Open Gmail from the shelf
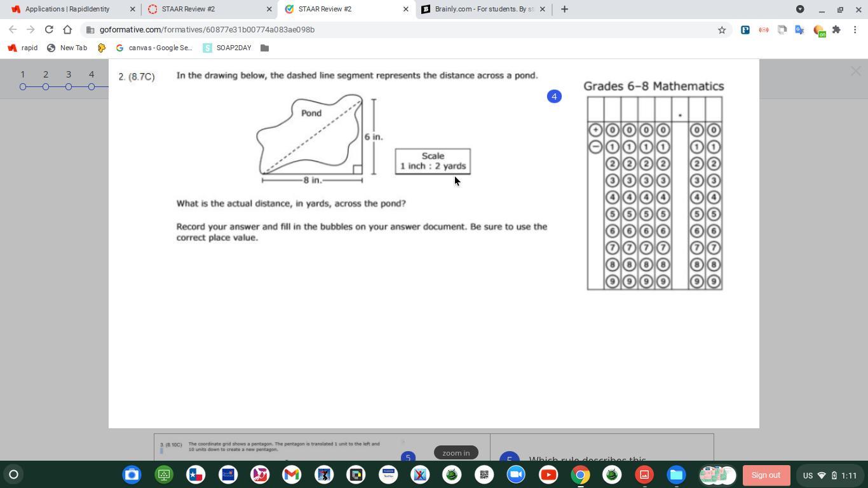868x488 pixels. 292,475
